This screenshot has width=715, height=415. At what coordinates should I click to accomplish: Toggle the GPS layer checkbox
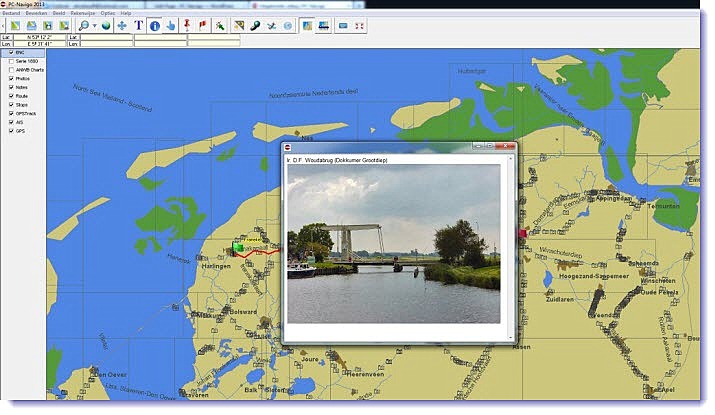[x=11, y=131]
